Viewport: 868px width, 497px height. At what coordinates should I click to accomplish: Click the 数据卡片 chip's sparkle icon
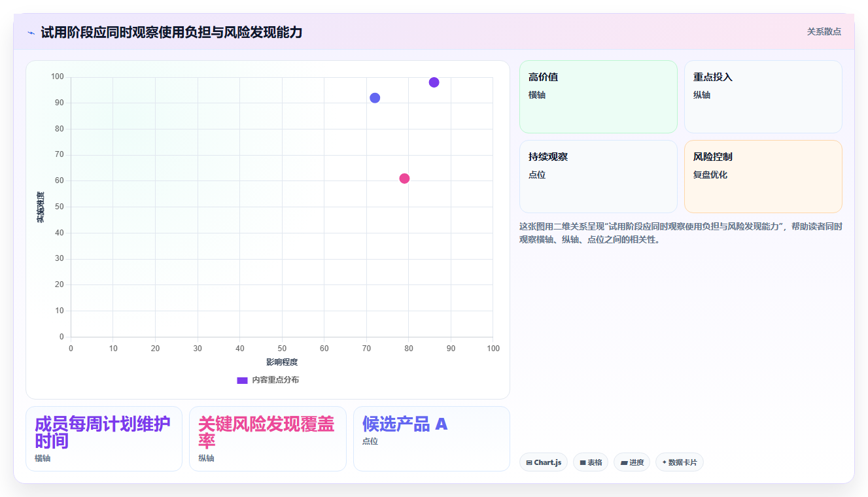click(x=664, y=462)
